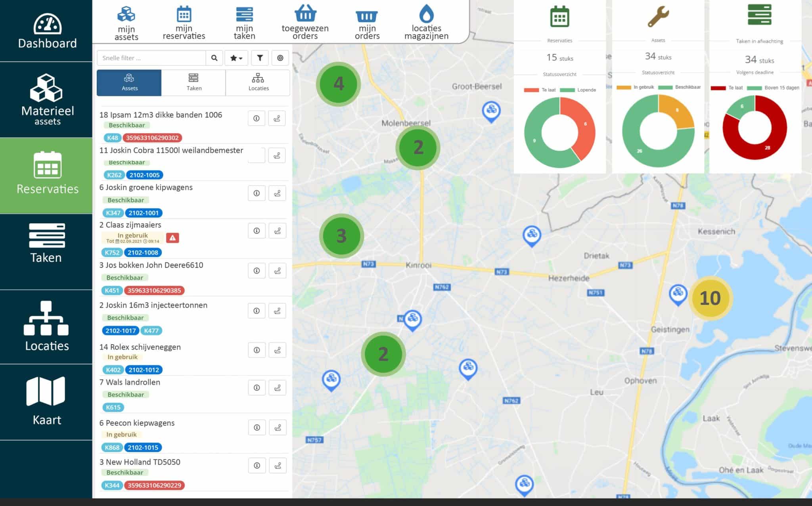Toggle In gebruik legend in Assets chart
This screenshot has width=812, height=506.
coord(635,87)
